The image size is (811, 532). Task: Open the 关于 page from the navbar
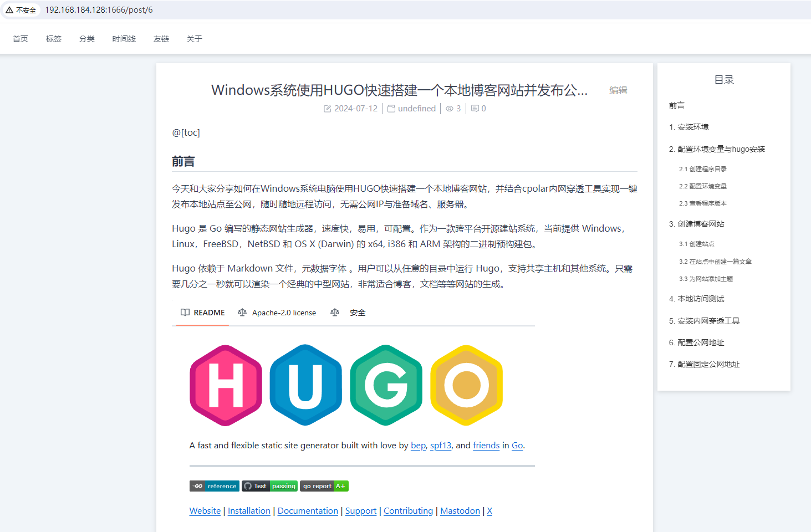pos(194,38)
